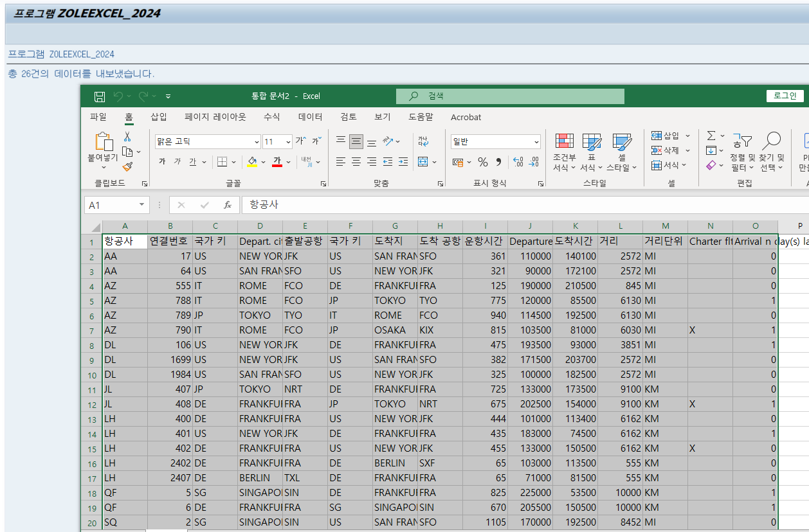Click the Merge and Center icon

coord(423,162)
